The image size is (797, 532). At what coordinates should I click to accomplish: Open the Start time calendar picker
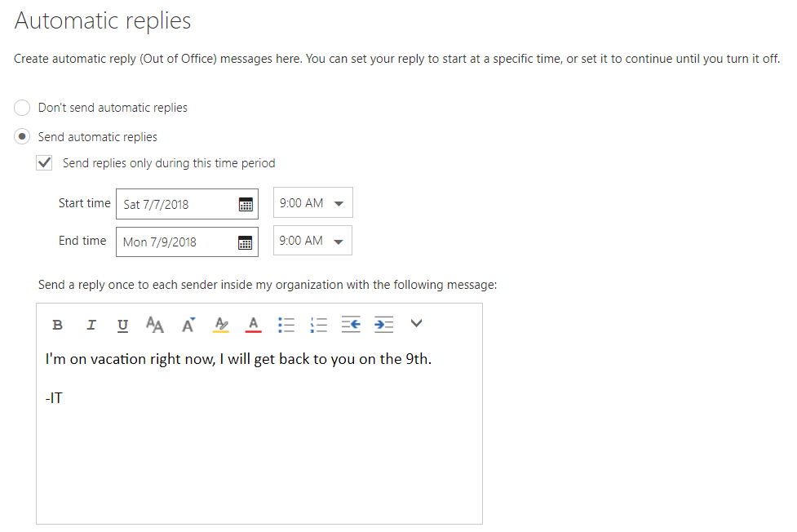[x=245, y=205]
